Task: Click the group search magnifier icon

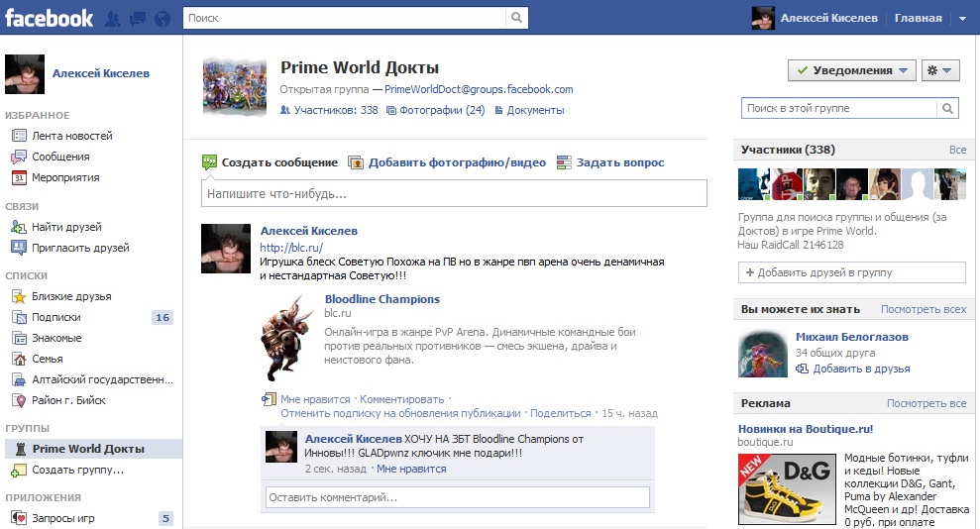Action: point(947,108)
